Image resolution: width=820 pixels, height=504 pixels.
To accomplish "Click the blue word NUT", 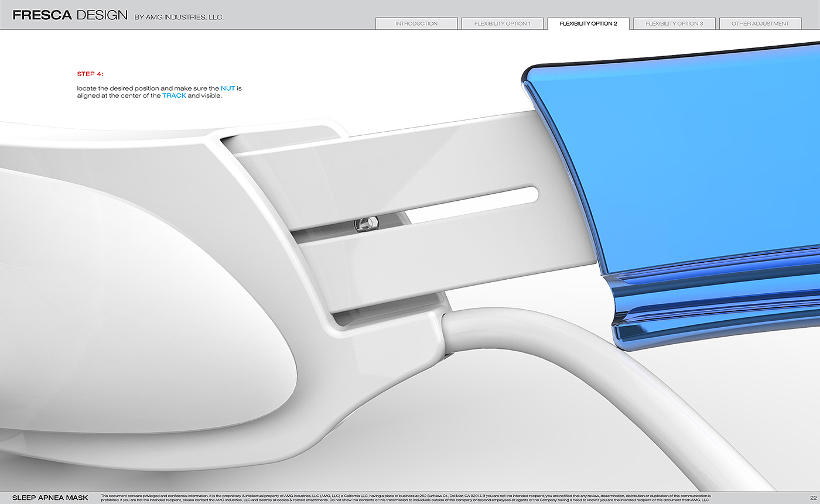I will (228, 88).
